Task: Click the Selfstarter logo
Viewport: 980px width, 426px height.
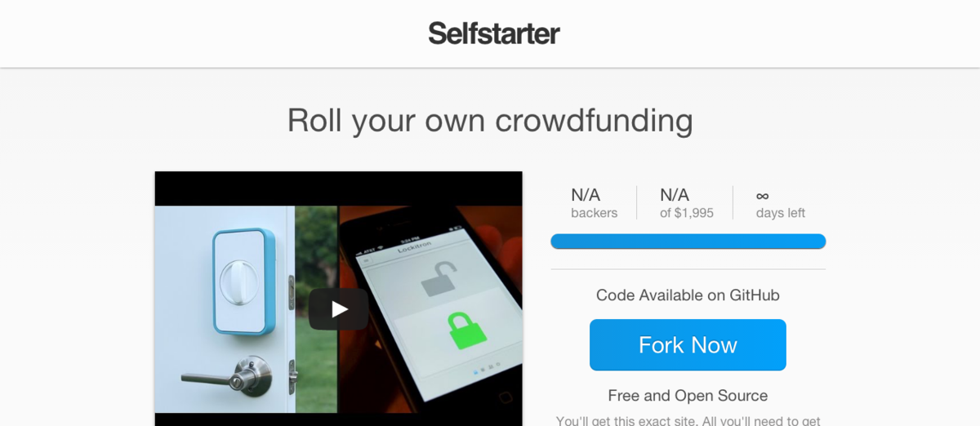Action: [x=494, y=33]
